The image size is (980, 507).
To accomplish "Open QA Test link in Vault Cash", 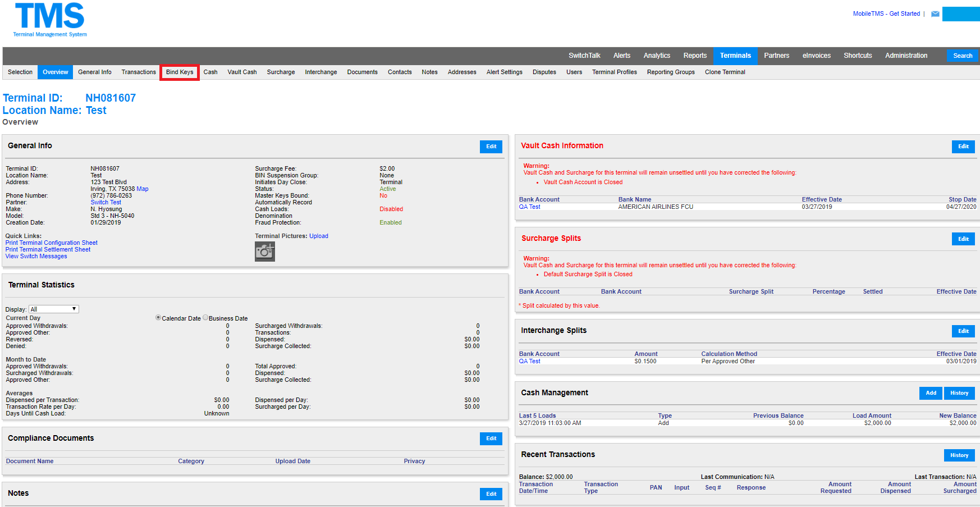I will (529, 207).
